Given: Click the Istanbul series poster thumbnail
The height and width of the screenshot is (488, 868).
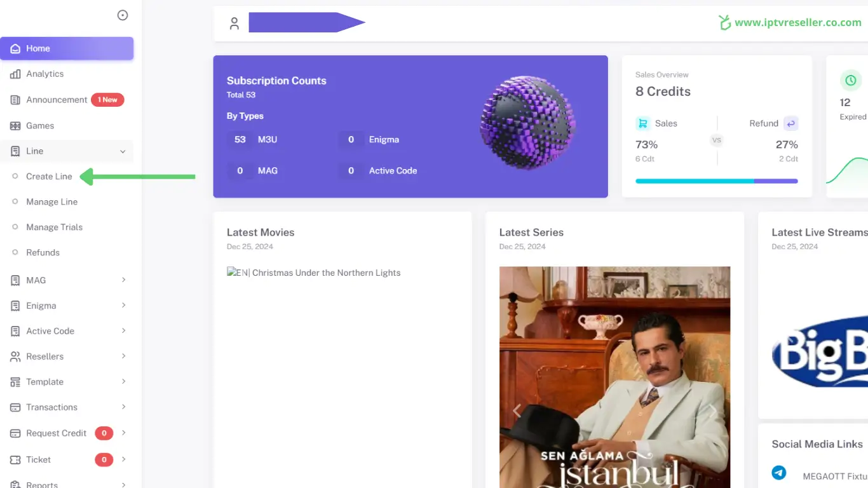Looking at the screenshot, I should click(614, 376).
